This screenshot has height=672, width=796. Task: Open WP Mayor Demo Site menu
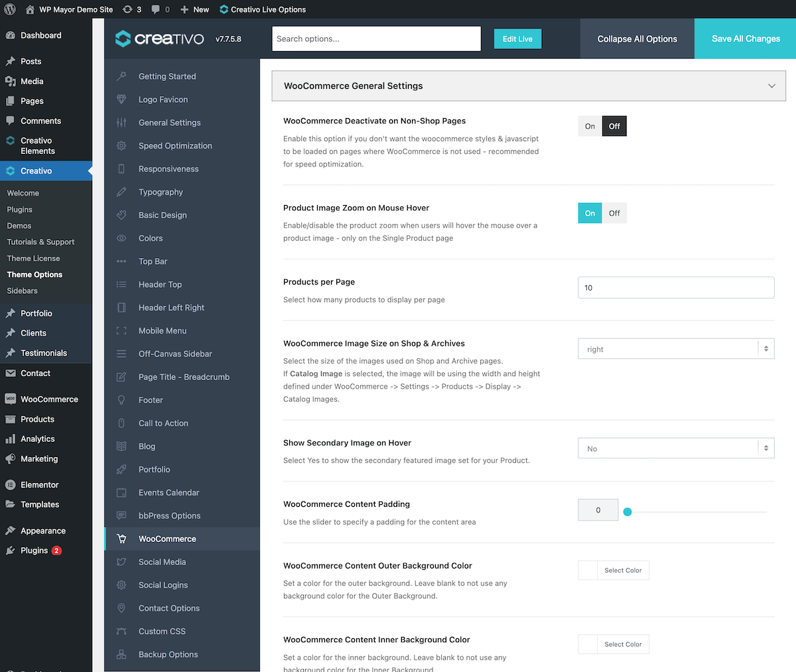(x=69, y=9)
